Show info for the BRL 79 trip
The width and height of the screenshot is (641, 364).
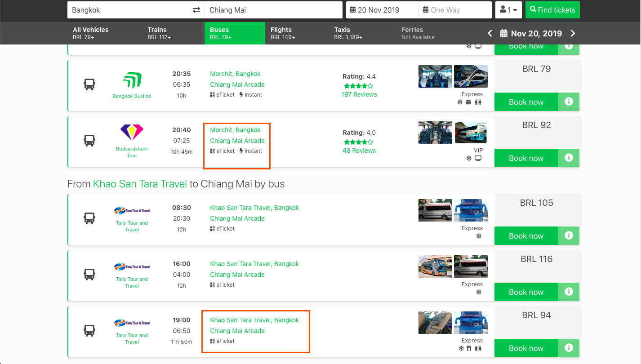point(569,102)
